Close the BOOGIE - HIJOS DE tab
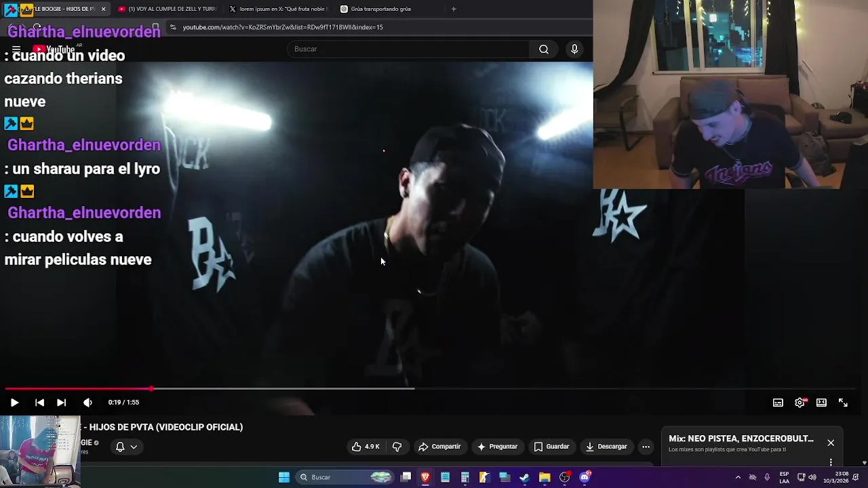Viewport: 868px width, 488px height. click(103, 9)
